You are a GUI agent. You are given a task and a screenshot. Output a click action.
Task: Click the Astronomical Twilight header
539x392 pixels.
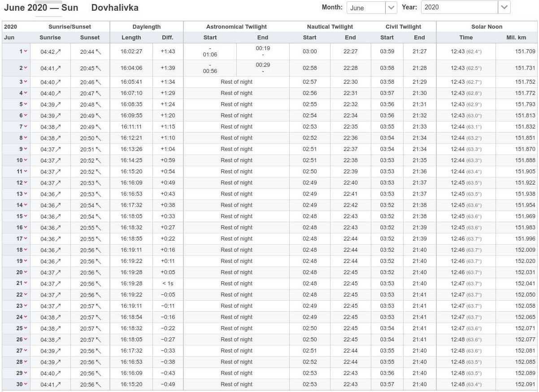pyautogui.click(x=236, y=27)
